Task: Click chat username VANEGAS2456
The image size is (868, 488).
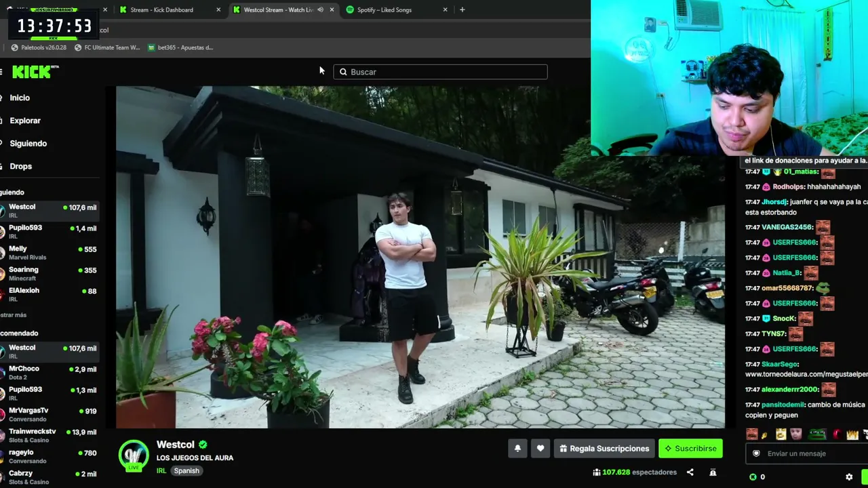Action: click(x=787, y=227)
